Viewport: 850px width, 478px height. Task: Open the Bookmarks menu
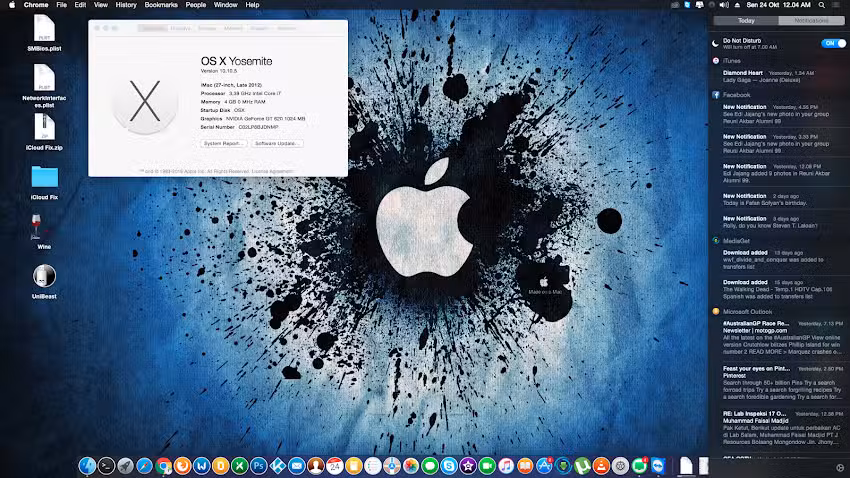click(x=160, y=5)
